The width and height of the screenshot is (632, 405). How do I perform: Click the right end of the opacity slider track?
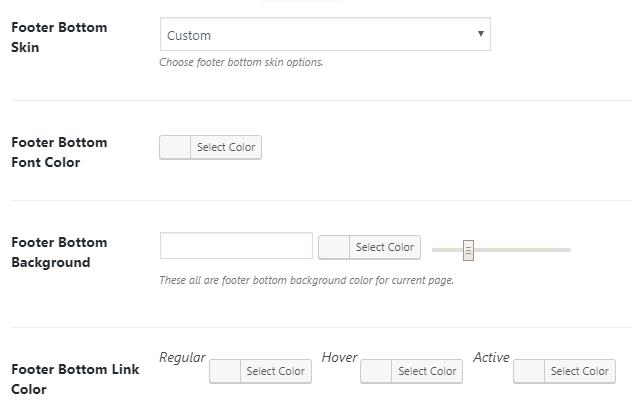[x=567, y=250]
